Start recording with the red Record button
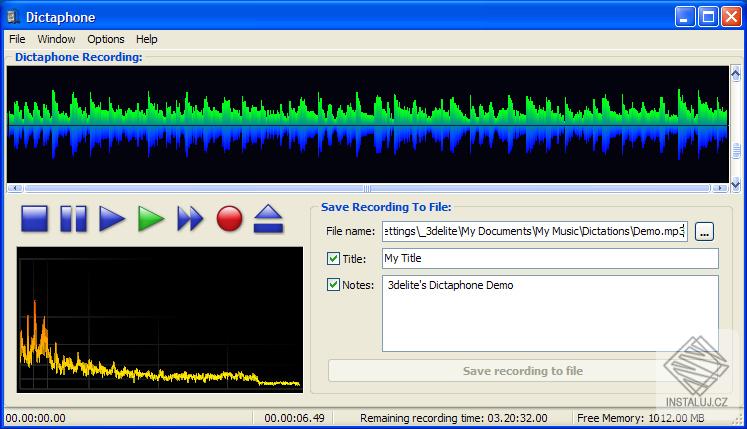The width and height of the screenshot is (747, 429). (x=229, y=219)
